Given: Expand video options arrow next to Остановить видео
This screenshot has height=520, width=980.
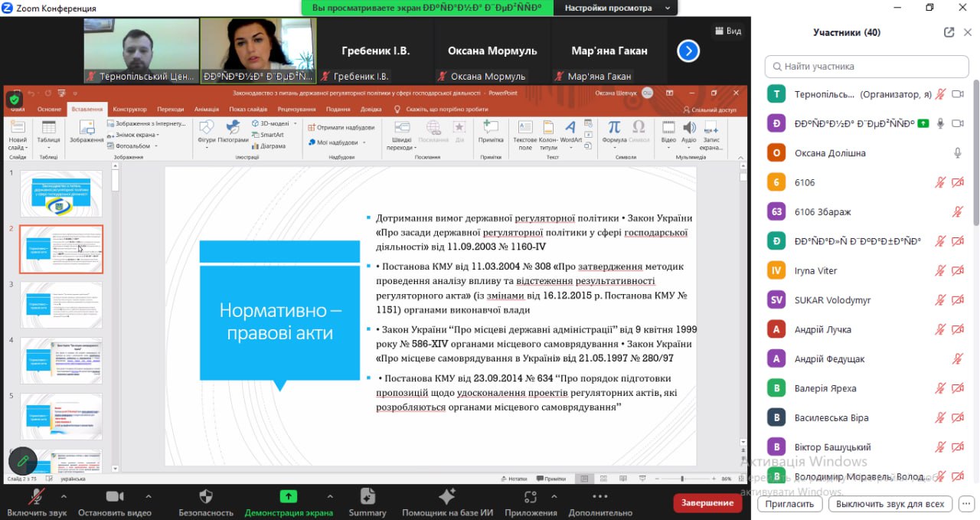Looking at the screenshot, I should (x=148, y=495).
